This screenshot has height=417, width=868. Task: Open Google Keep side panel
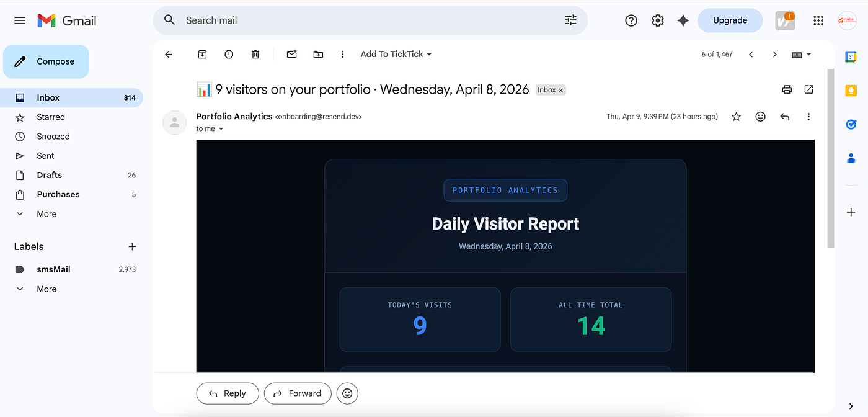[851, 91]
